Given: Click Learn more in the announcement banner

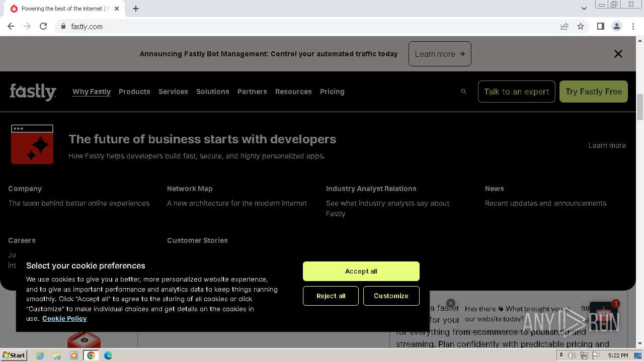Looking at the screenshot, I should (x=440, y=54).
